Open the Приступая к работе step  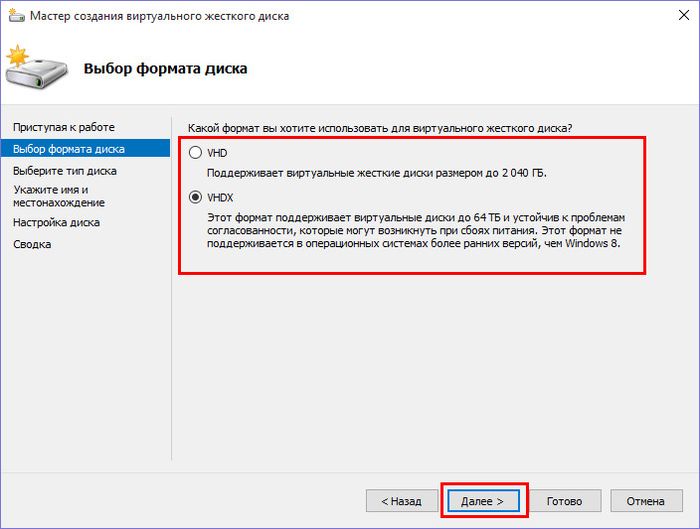[64, 127]
